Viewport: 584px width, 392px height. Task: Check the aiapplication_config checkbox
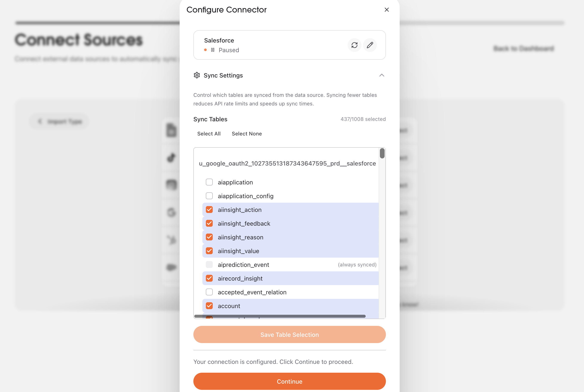point(209,196)
